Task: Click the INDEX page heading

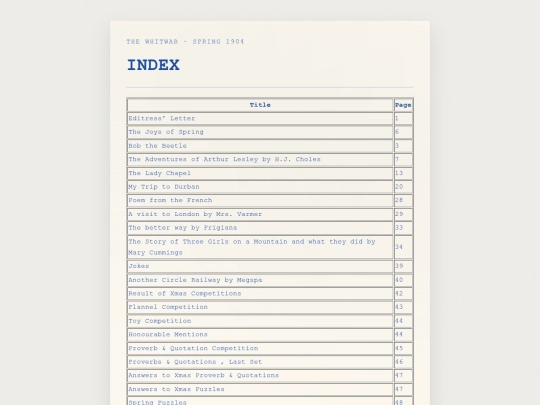Action: 153,65
